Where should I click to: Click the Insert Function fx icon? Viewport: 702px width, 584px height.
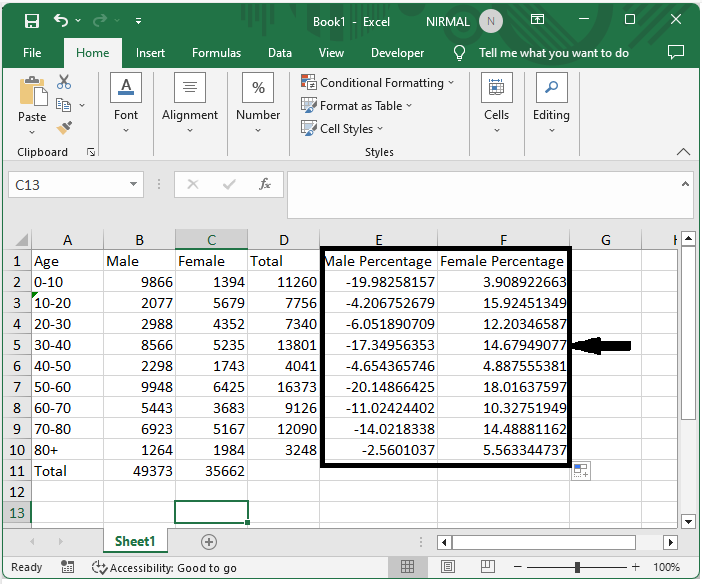click(x=265, y=185)
